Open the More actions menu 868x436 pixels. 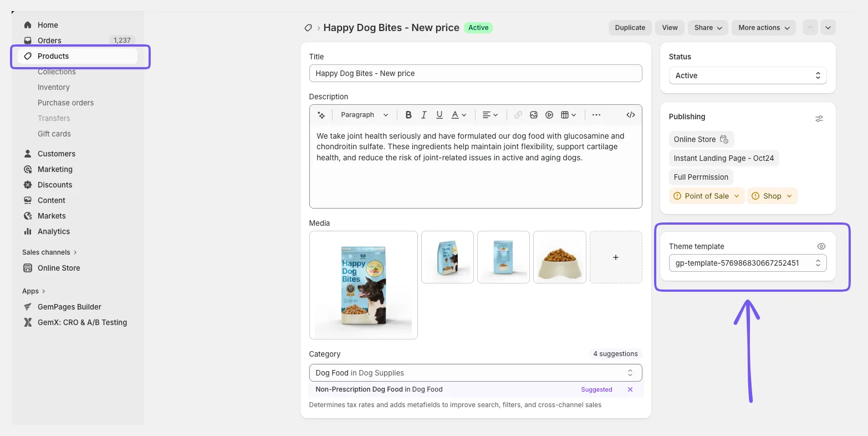click(x=764, y=28)
